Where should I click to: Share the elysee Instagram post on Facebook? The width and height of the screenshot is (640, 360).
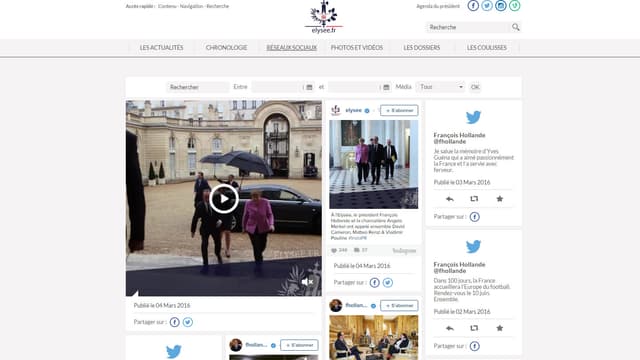point(375,282)
